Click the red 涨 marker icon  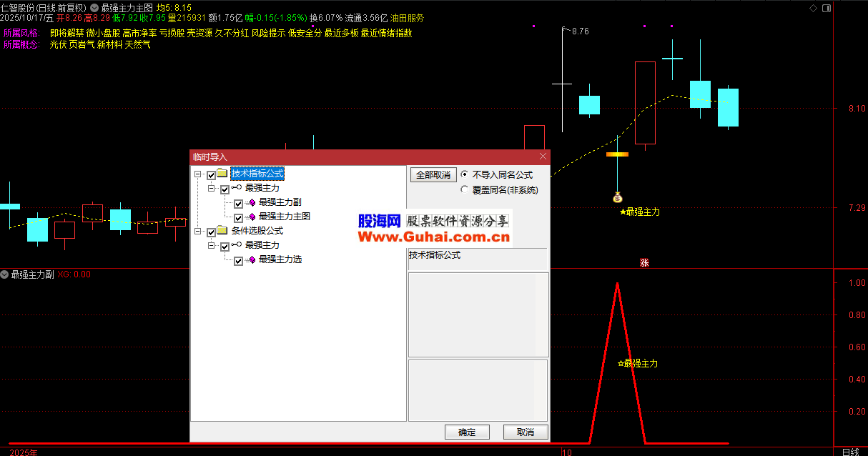(644, 263)
